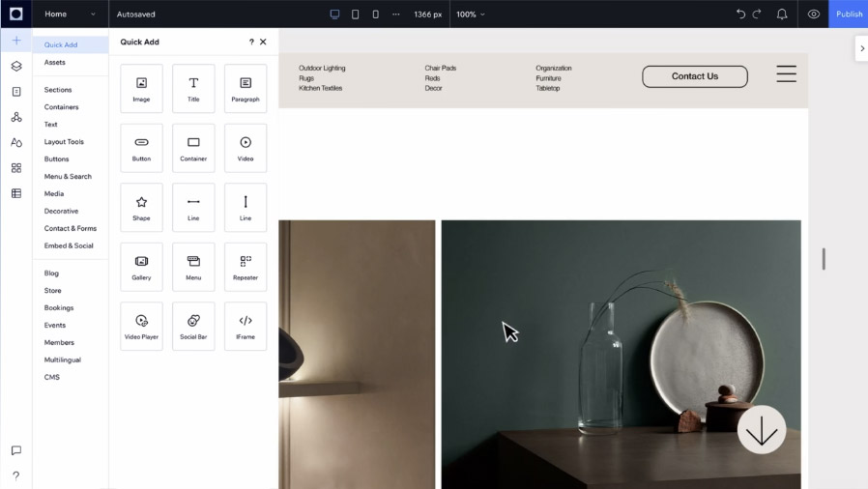Open the Masters panel icon

tap(16, 117)
